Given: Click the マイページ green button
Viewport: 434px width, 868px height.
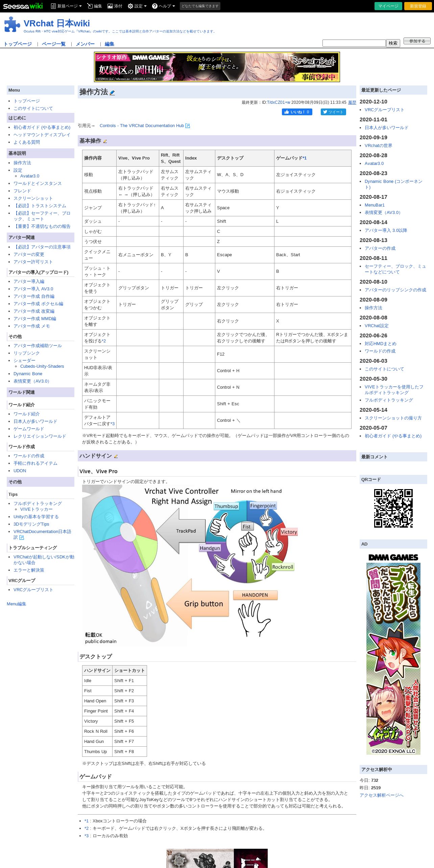Looking at the screenshot, I should (388, 6).
